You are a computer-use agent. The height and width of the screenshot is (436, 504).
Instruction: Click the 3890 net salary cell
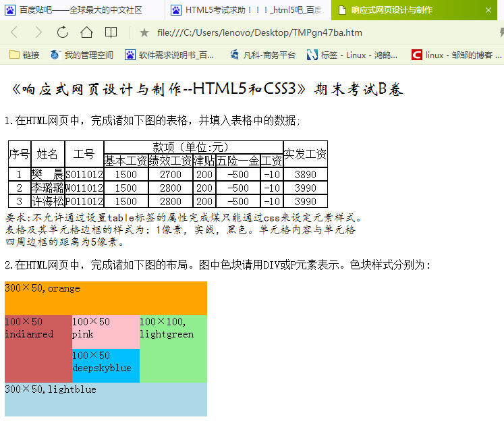[x=306, y=174]
